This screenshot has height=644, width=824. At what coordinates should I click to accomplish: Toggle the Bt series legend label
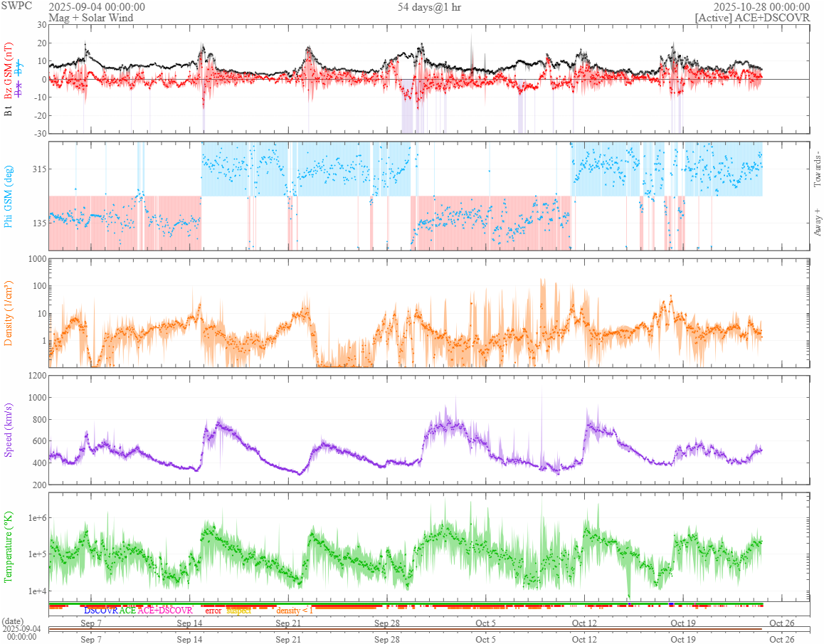pos(8,111)
